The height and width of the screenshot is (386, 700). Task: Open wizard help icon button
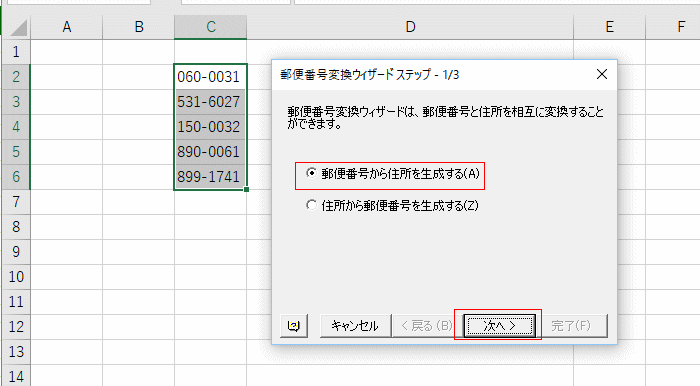click(x=294, y=326)
